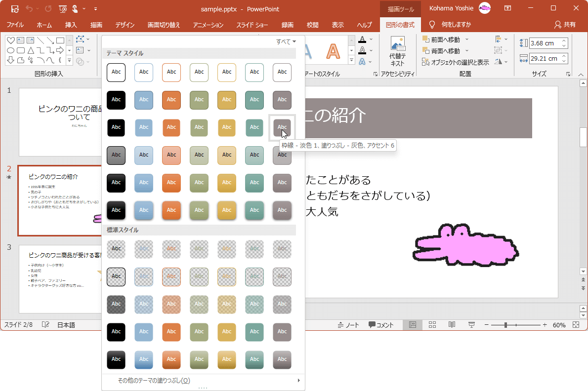
Task: Undo the last action
Action: [29, 8]
